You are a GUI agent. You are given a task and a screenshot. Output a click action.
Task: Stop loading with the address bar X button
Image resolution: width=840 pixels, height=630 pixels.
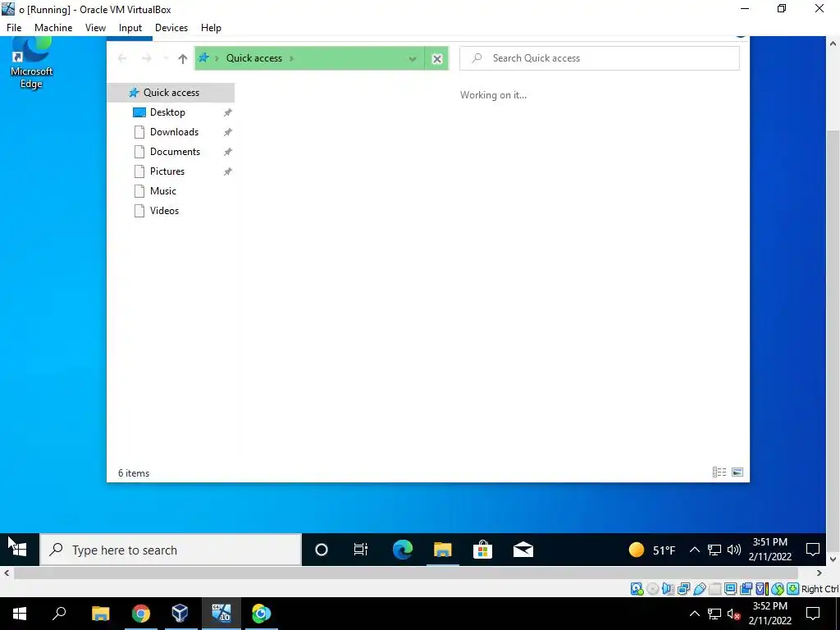tap(437, 58)
